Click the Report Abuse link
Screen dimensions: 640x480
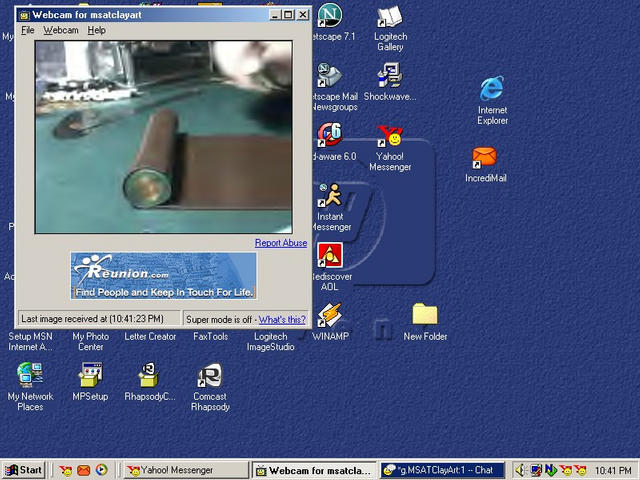tap(281, 243)
